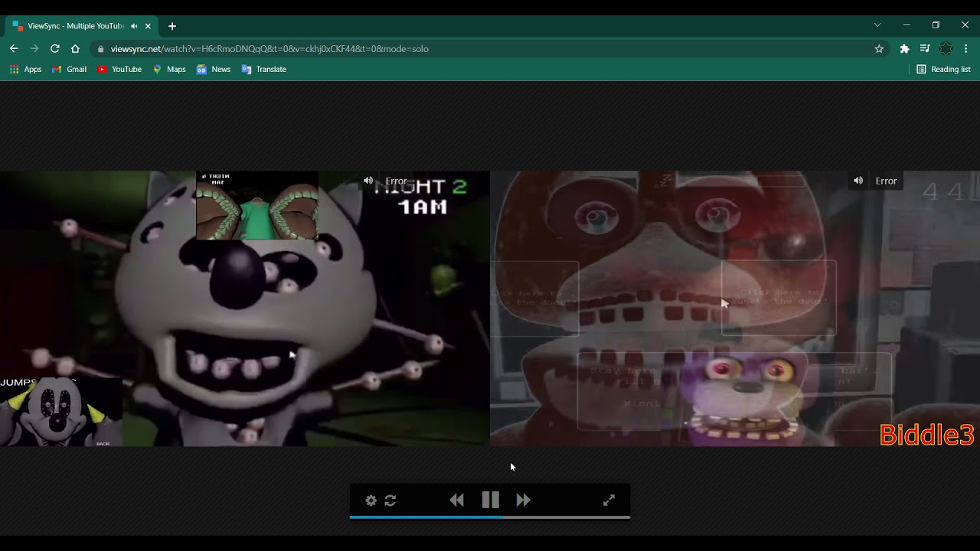Click the right video Error label
980x551 pixels.
pos(886,181)
